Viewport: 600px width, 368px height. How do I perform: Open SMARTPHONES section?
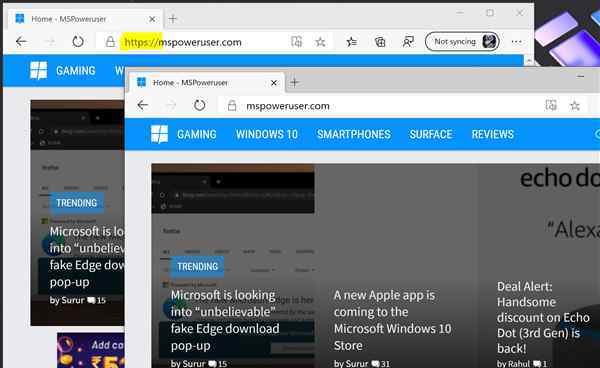(x=354, y=134)
